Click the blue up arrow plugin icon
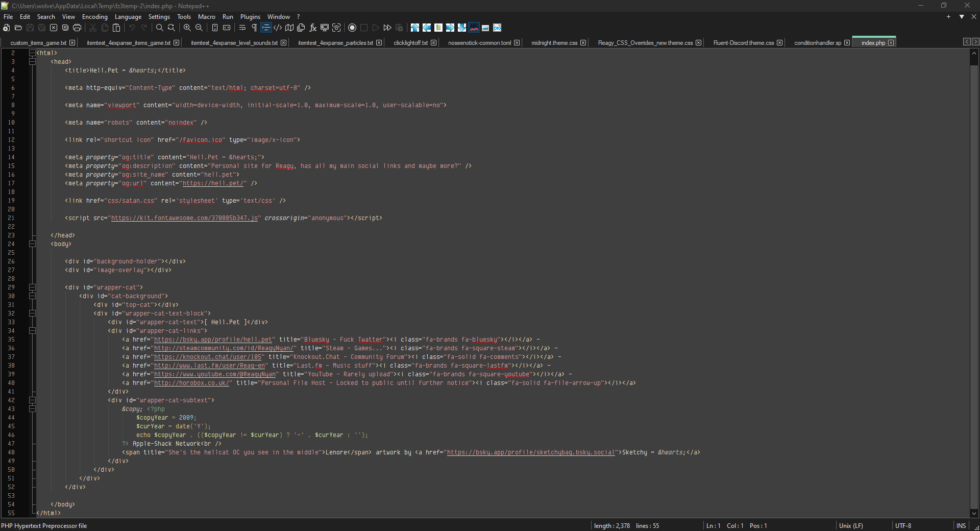This screenshot has width=980, height=531. pyautogui.click(x=415, y=28)
